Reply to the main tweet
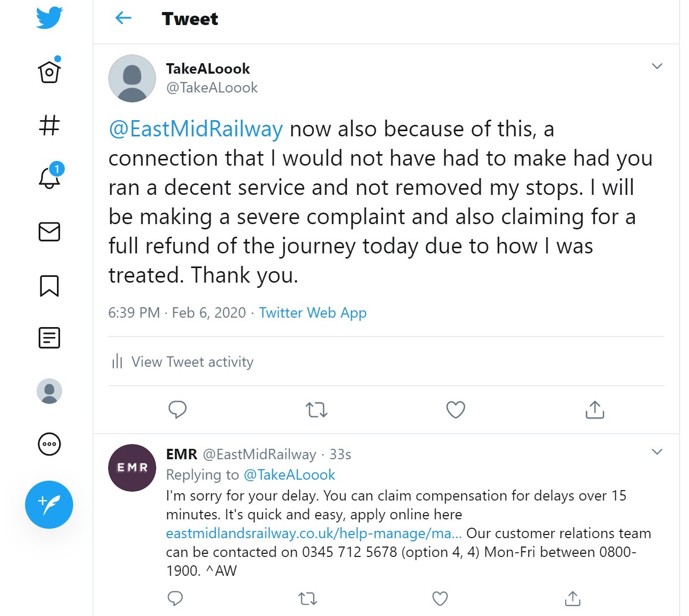 (178, 410)
